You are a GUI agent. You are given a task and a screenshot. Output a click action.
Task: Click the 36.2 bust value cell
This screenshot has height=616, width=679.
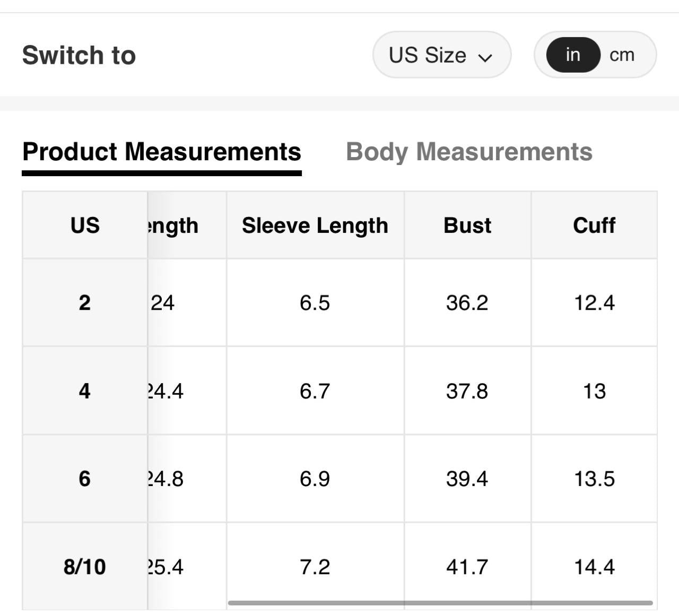pyautogui.click(x=467, y=303)
